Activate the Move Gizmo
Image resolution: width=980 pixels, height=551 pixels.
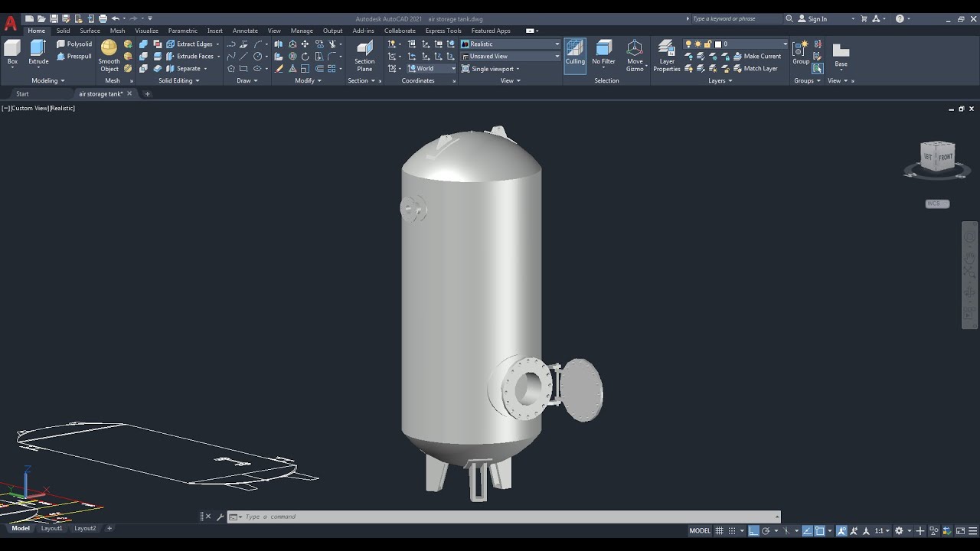[635, 56]
